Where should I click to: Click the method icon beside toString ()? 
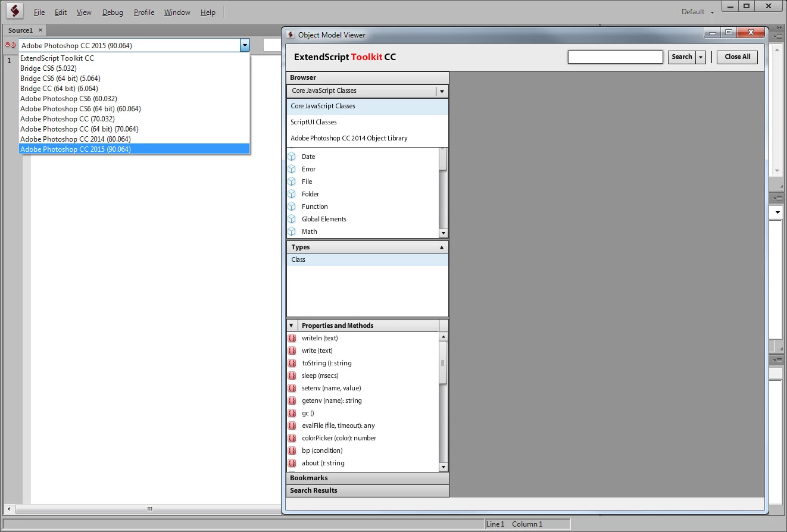coord(292,363)
